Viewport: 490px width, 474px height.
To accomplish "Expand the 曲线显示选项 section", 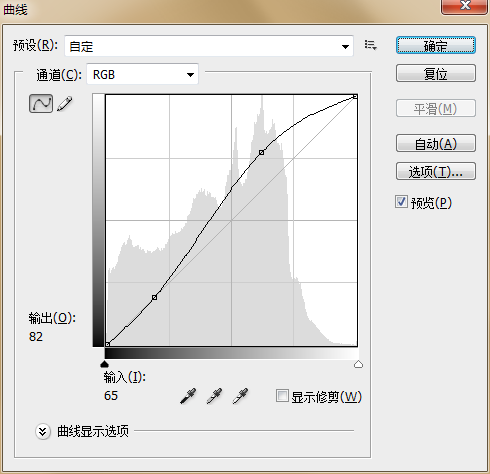I will point(43,432).
